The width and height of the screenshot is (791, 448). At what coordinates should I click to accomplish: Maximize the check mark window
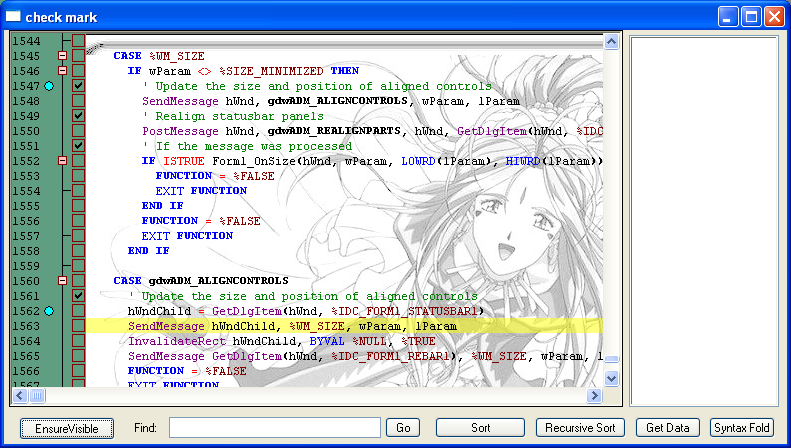tap(751, 17)
